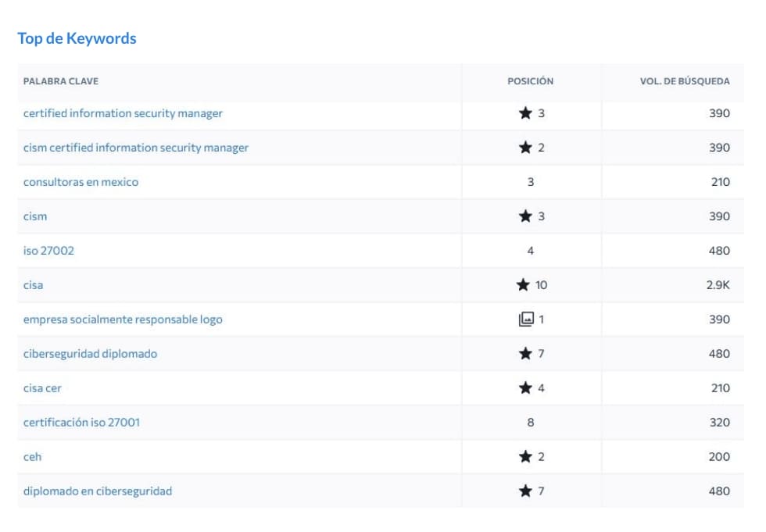
Task: Click the star icon in the cisa cer row
Action: (x=525, y=388)
